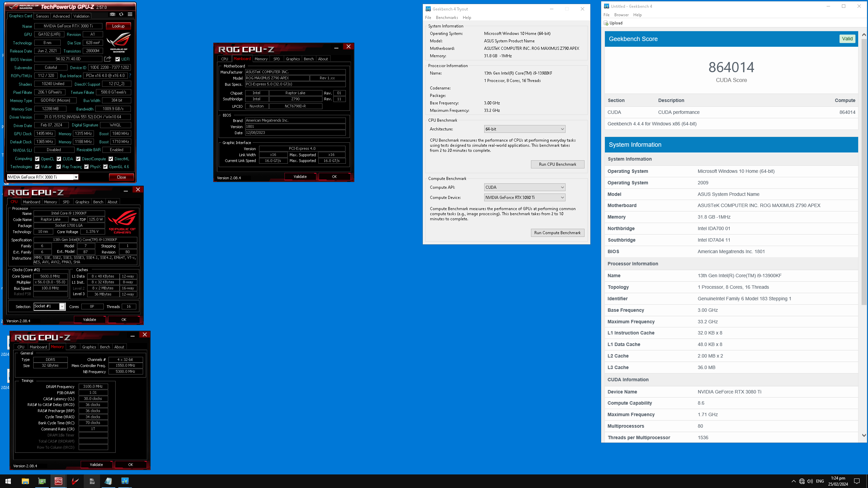Open Architecture 64-bit dropdown

coord(525,129)
